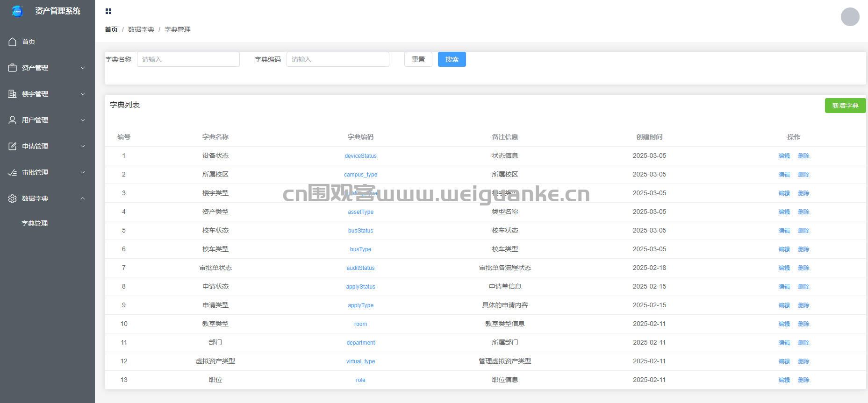
Task: Click the home icon in sidebar
Action: click(13, 42)
